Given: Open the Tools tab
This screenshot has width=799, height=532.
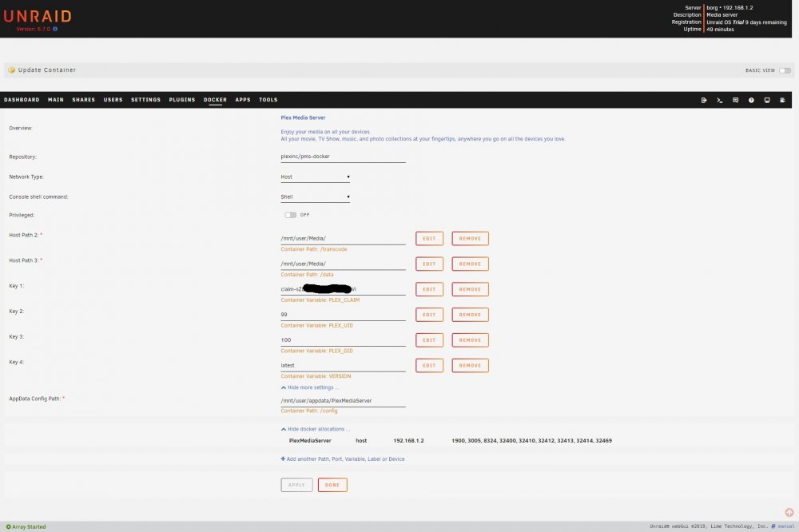Looking at the screenshot, I should click(268, 100).
